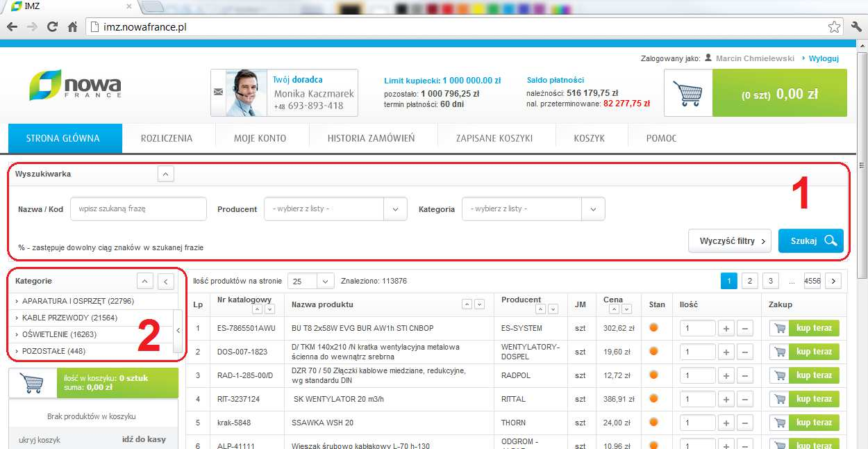
Task: Buy ES-7865501AWU with kup teraz
Action: pos(805,328)
